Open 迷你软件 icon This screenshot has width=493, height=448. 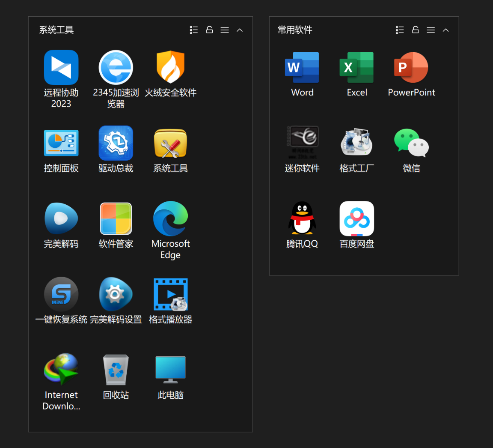pos(303,142)
